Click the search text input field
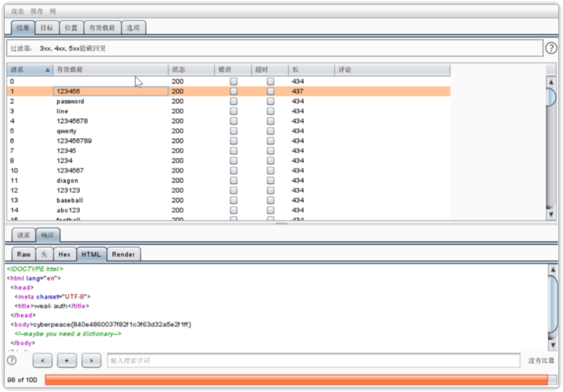Viewport: 563px width, 392px height. coord(313,361)
